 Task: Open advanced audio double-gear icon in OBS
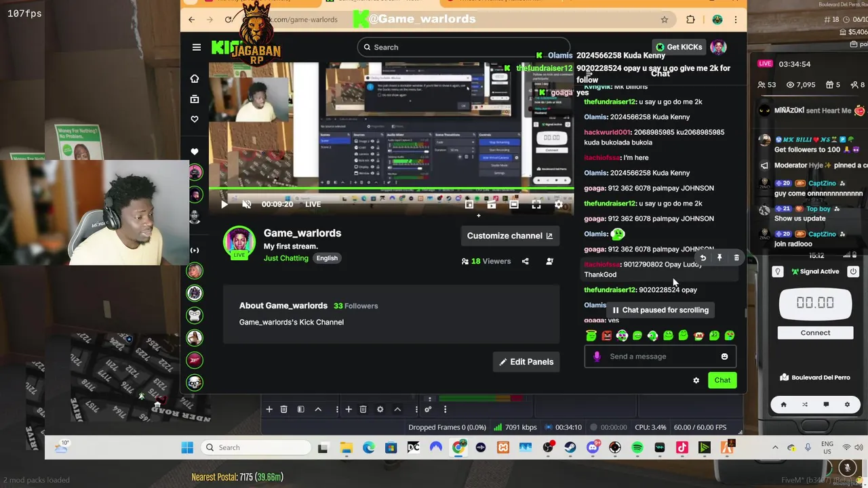tap(428, 409)
